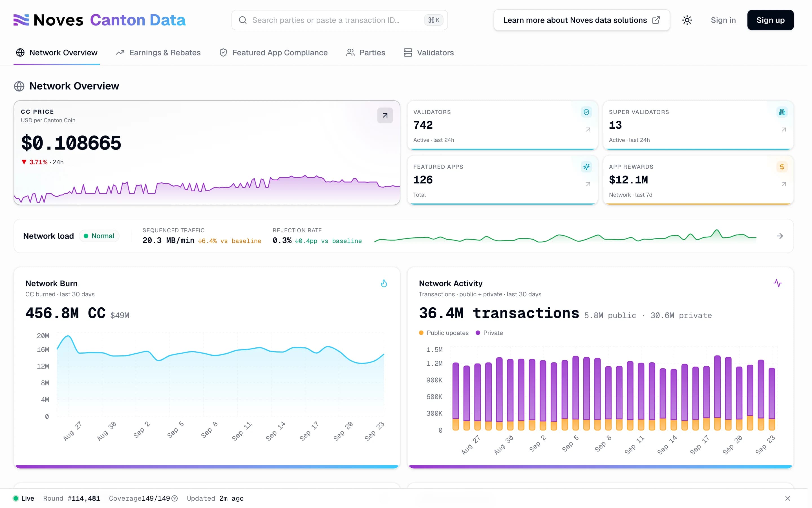Image resolution: width=812 pixels, height=508 pixels.
Task: Open the Parties tab
Action: coord(365,53)
